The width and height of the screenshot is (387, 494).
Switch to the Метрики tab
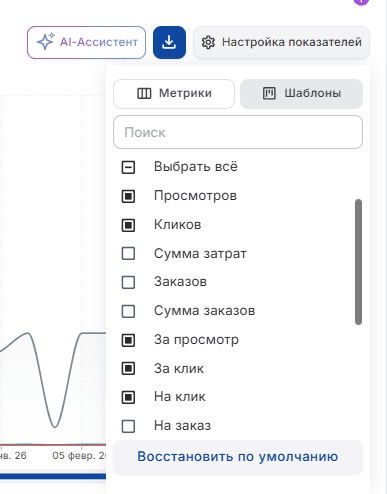[174, 94]
